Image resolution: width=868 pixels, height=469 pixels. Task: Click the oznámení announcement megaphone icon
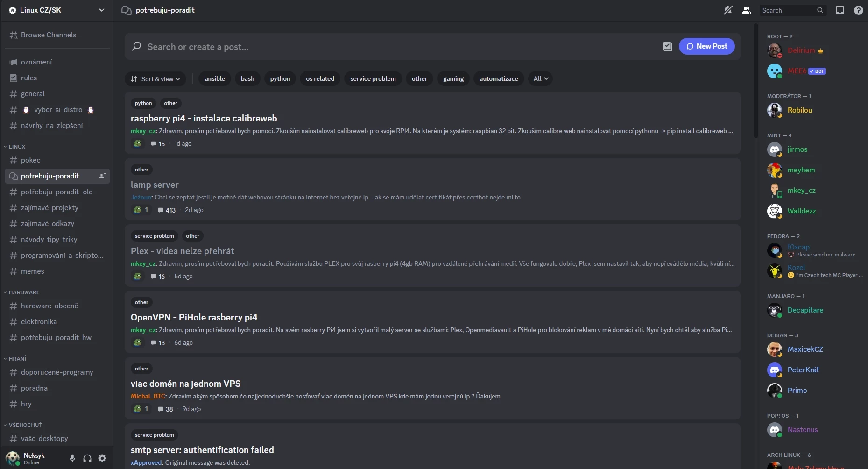point(14,62)
